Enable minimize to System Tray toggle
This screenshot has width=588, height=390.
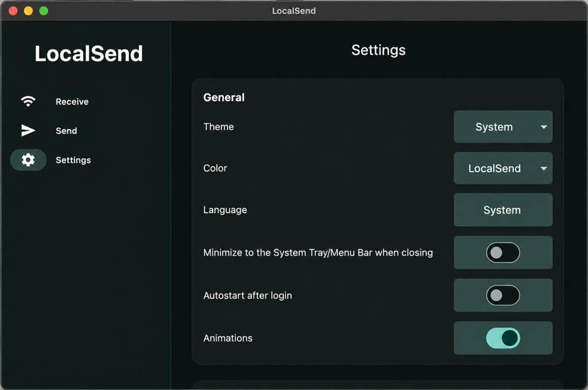pos(503,252)
